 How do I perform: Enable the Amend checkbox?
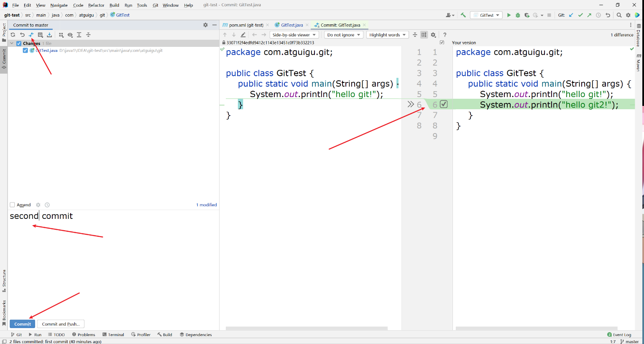pyautogui.click(x=12, y=205)
